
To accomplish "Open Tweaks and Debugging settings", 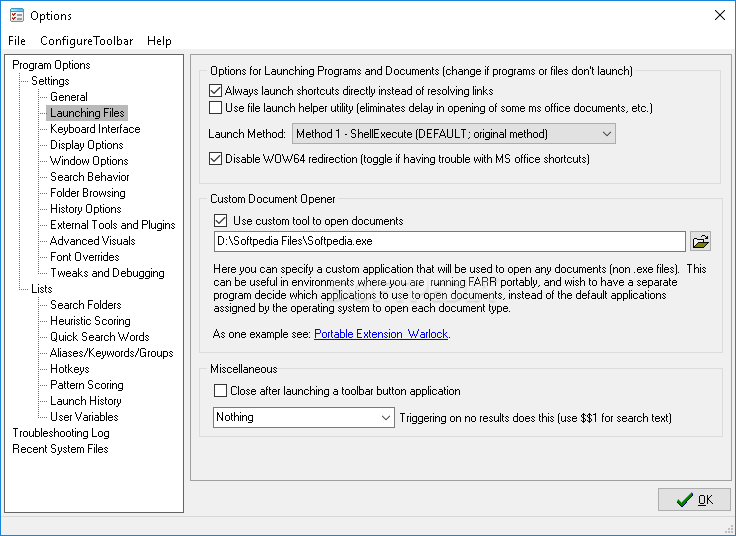I will click(x=107, y=273).
